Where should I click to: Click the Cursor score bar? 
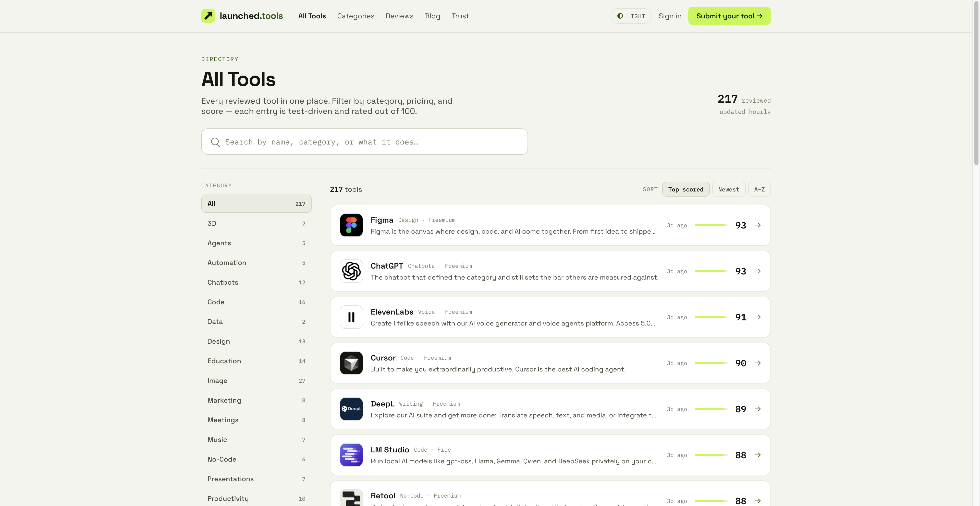pos(711,363)
